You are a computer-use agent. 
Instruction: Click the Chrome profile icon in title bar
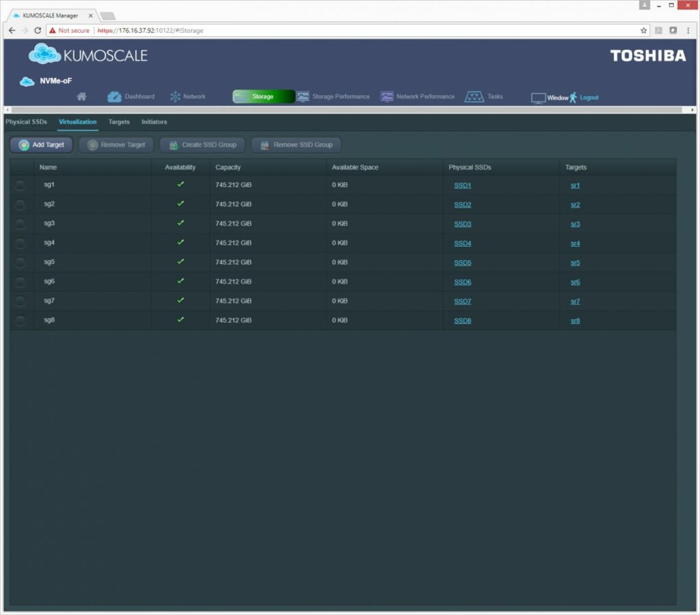tap(644, 5)
